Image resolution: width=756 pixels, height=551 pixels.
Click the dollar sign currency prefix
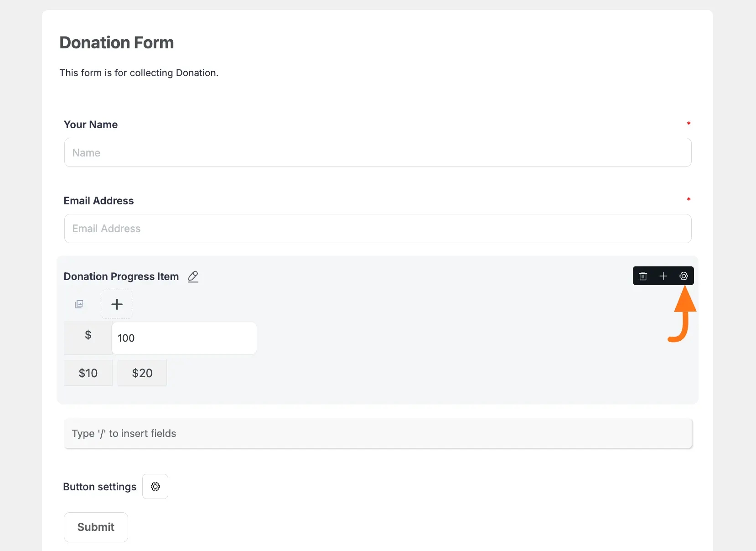click(x=88, y=335)
